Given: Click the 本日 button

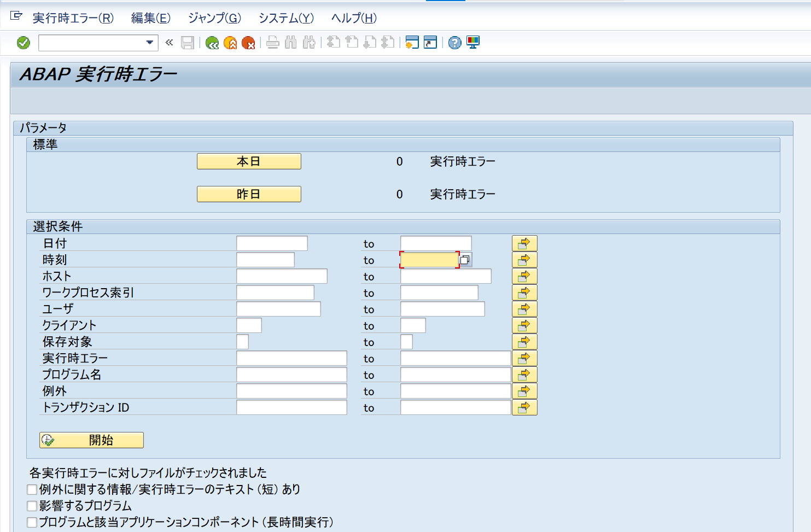Looking at the screenshot, I should pyautogui.click(x=249, y=161).
